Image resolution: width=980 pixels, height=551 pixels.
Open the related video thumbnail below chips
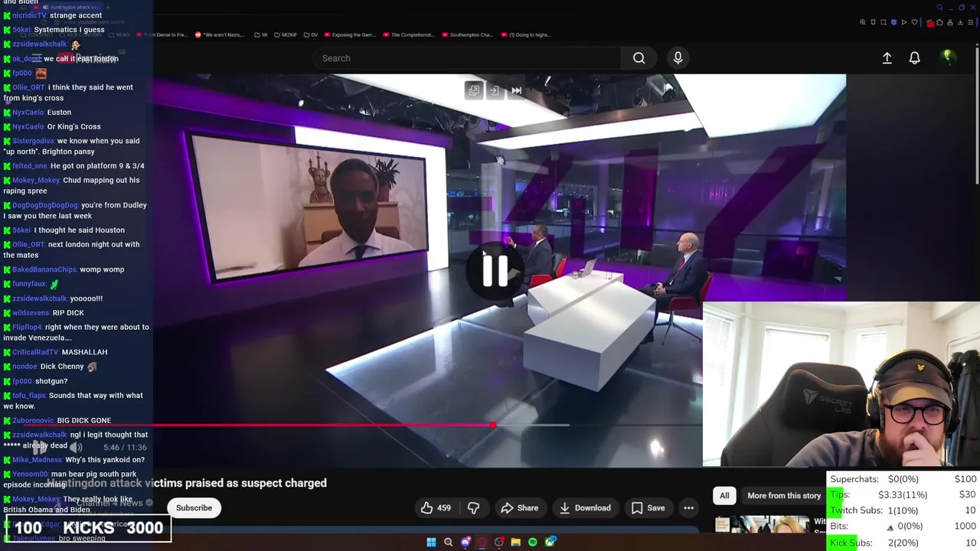(x=761, y=525)
